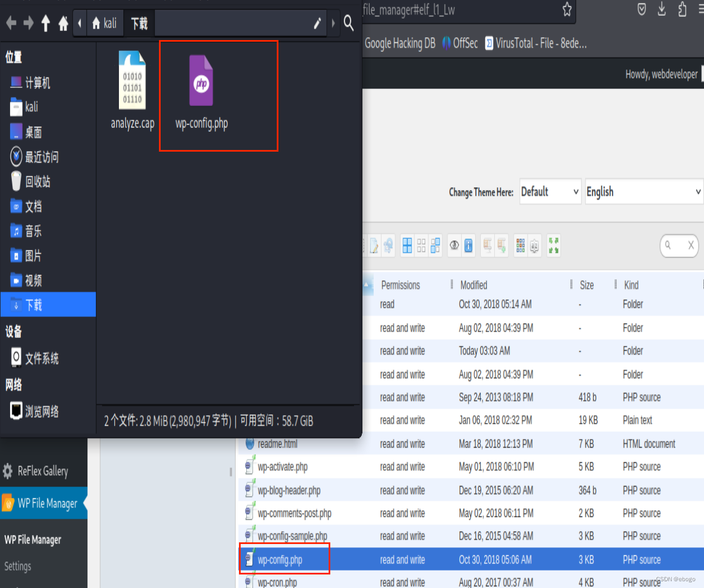
Task: Open 文档 in the sidebar
Action: (x=26, y=206)
